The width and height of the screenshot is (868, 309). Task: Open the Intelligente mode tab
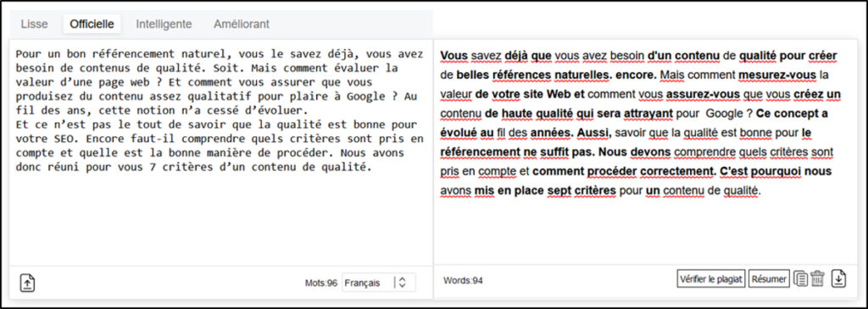(164, 25)
